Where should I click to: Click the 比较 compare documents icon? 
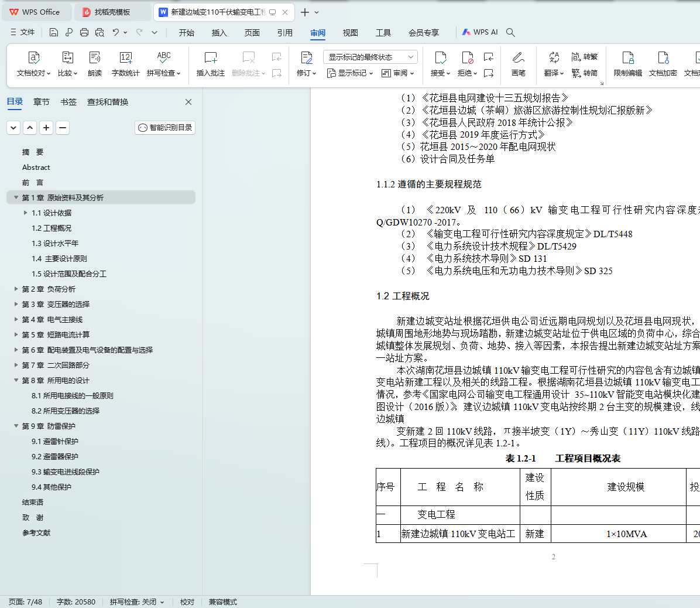67,57
